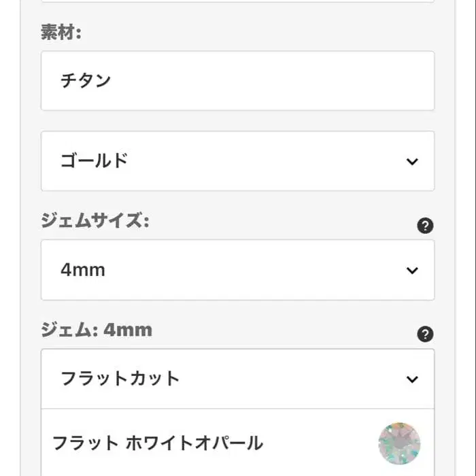The width and height of the screenshot is (476, 476).
Task: Click the white opal gem icon
Action: [x=399, y=443]
